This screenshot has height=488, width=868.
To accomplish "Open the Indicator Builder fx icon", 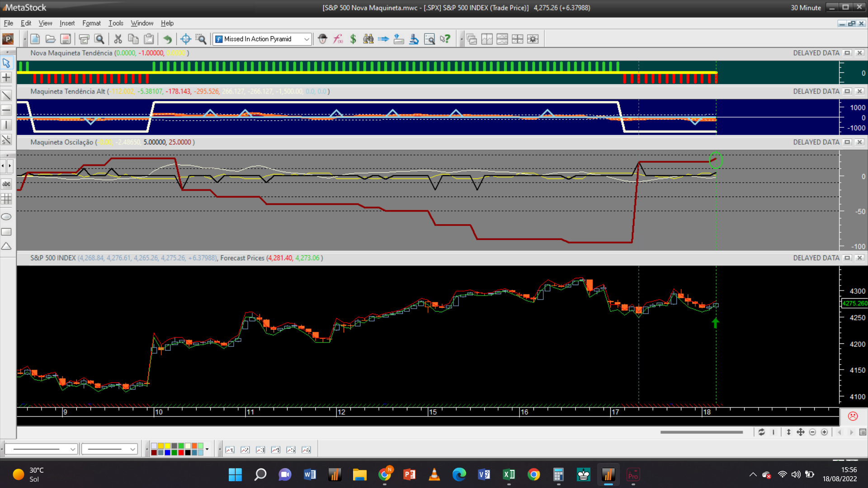I will 338,39.
